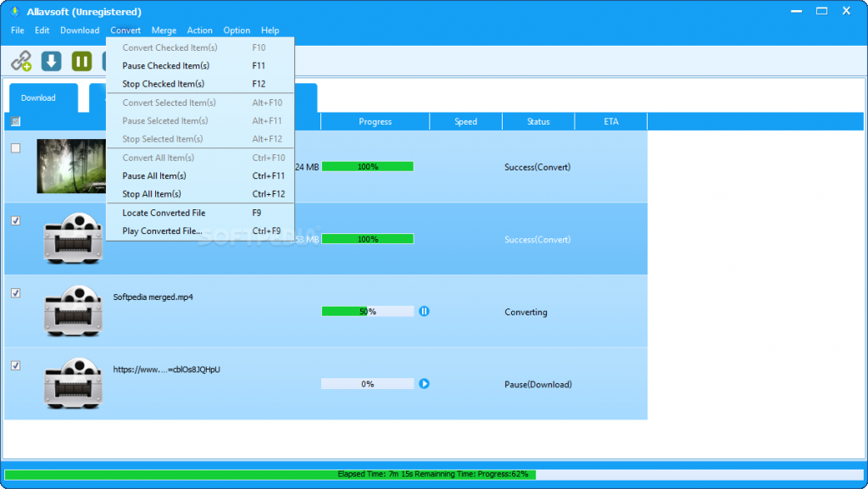Switch to the Download tab
Image resolution: width=868 pixels, height=489 pixels.
coord(38,98)
